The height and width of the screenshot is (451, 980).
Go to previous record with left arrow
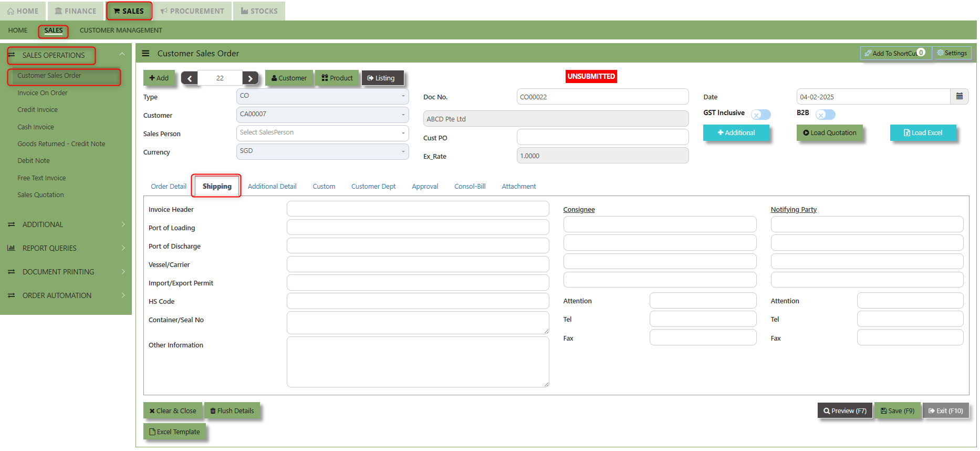(190, 78)
